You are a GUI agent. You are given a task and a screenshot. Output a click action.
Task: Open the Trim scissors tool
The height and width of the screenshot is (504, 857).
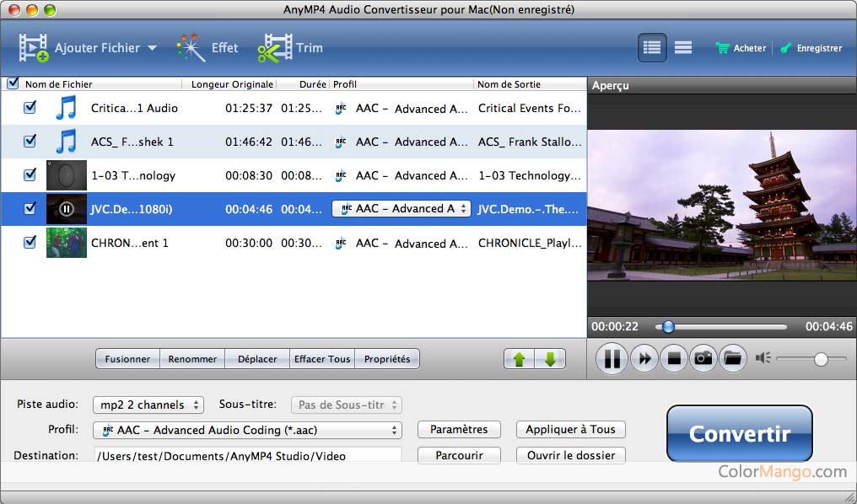click(x=274, y=47)
